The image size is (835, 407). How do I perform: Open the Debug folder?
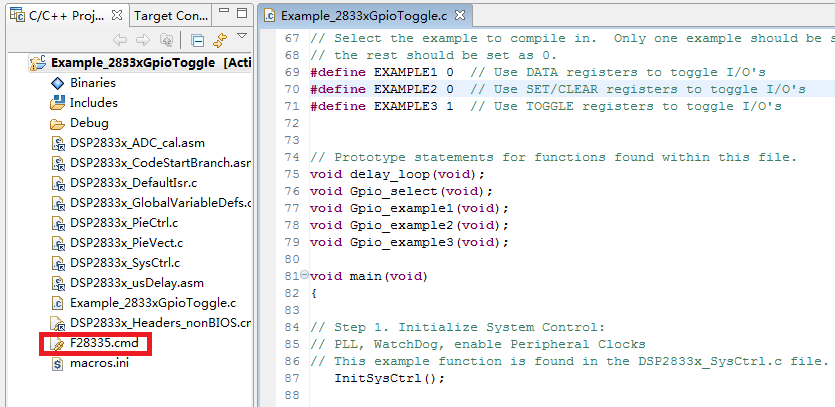(x=89, y=123)
